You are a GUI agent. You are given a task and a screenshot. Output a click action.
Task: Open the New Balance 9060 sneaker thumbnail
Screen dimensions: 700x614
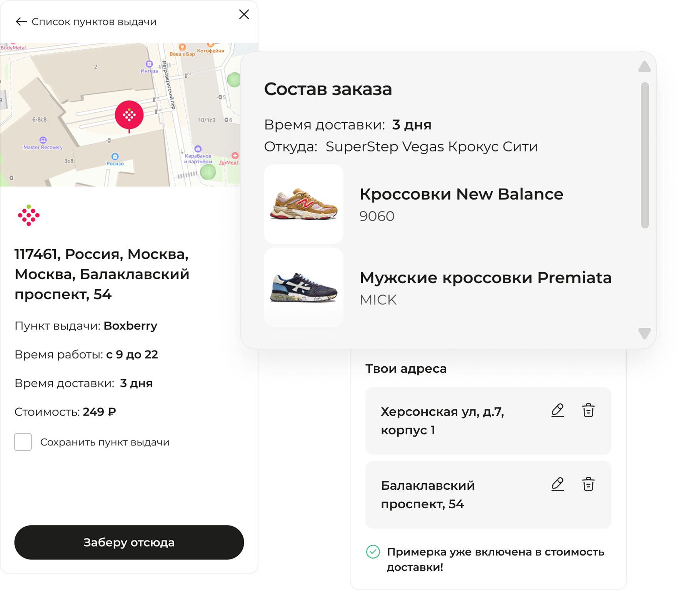coord(303,204)
